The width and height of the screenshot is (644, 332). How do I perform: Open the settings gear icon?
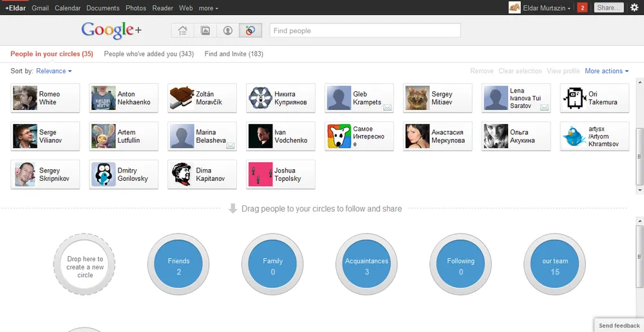pyautogui.click(x=634, y=8)
